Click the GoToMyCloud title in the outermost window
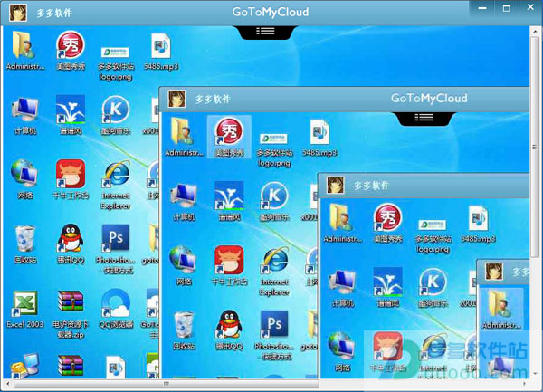 [x=271, y=12]
